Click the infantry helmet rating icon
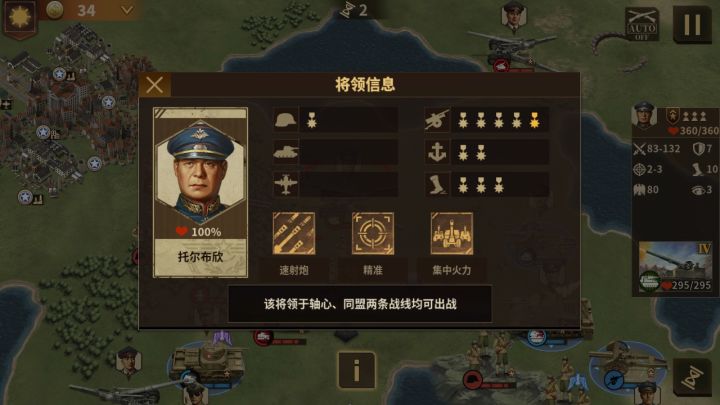This screenshot has width=720, height=405. click(x=286, y=120)
